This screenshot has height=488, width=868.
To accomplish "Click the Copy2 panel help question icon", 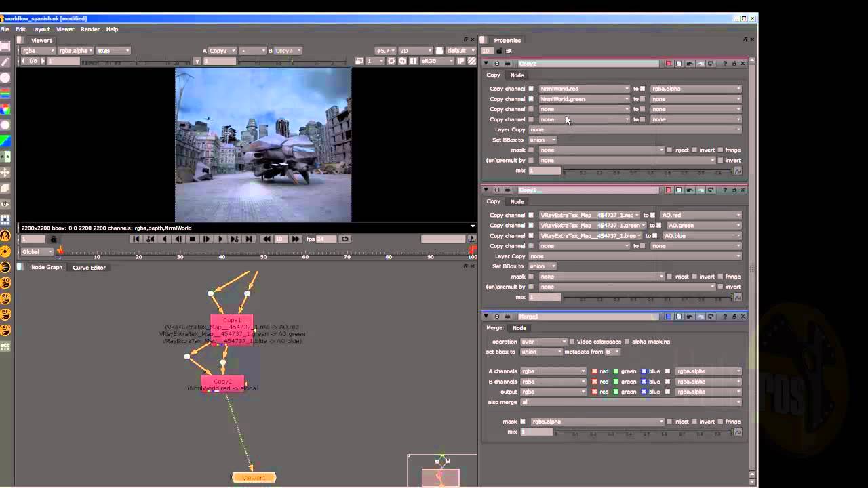I will tap(725, 64).
